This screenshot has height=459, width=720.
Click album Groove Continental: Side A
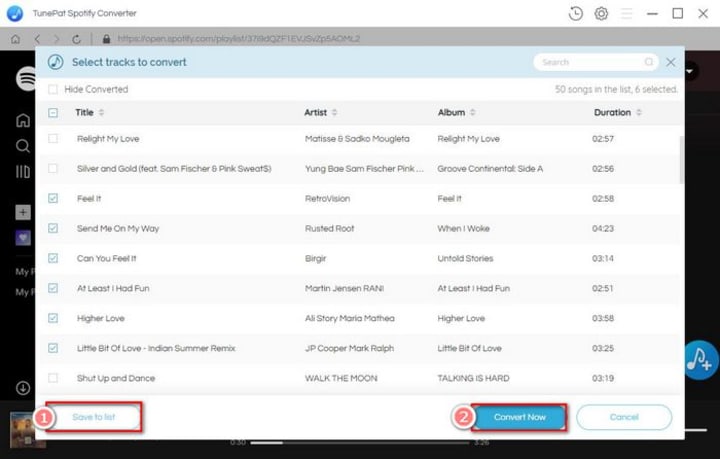(490, 168)
